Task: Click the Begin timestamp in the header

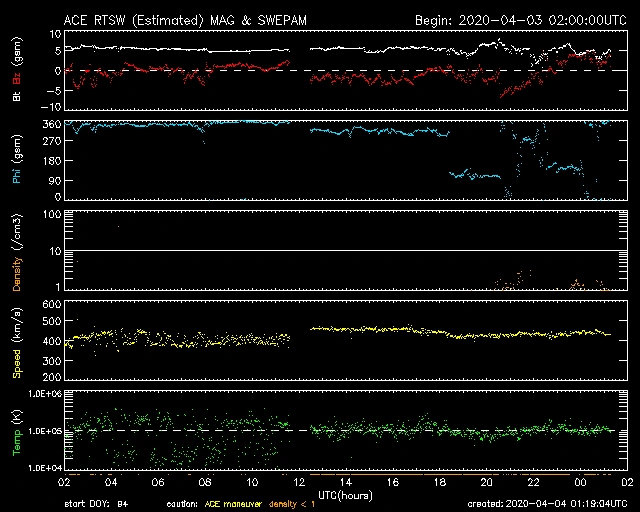Action: [506, 20]
